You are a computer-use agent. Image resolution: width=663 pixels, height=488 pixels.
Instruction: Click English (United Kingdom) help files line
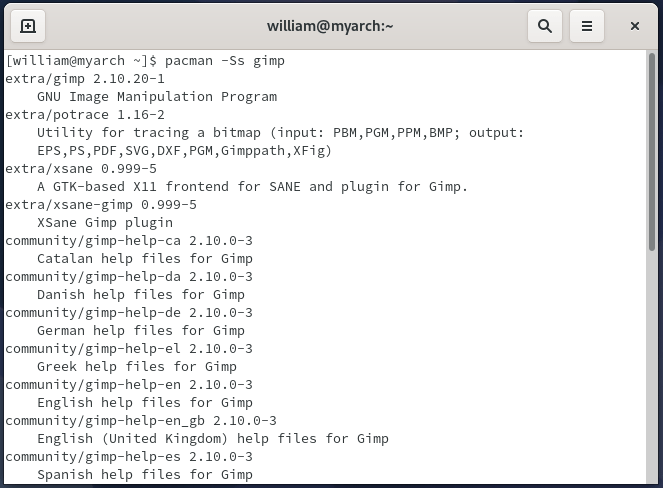[213, 438]
